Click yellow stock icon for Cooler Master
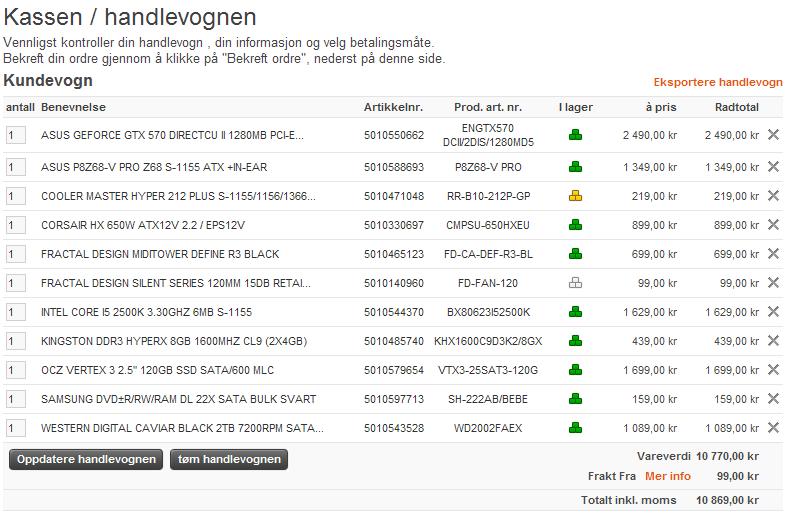Image resolution: width=803 pixels, height=513 pixels. 576,196
